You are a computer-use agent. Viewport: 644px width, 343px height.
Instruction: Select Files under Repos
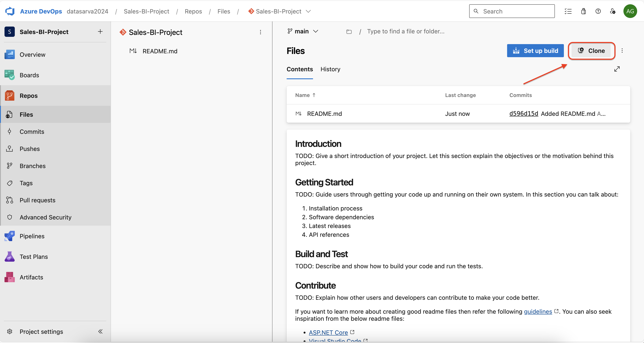click(x=55, y=114)
